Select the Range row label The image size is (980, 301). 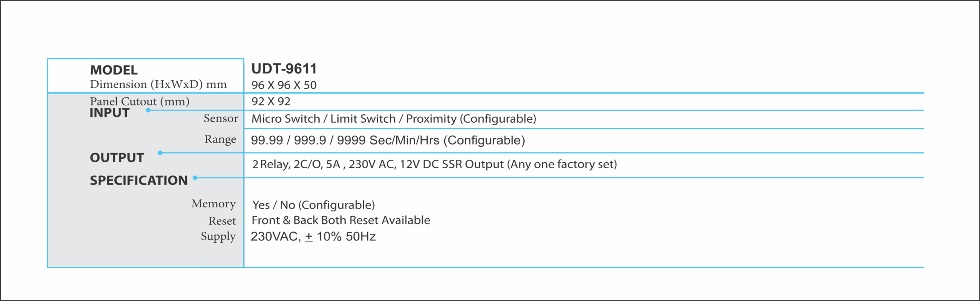pyautogui.click(x=220, y=139)
